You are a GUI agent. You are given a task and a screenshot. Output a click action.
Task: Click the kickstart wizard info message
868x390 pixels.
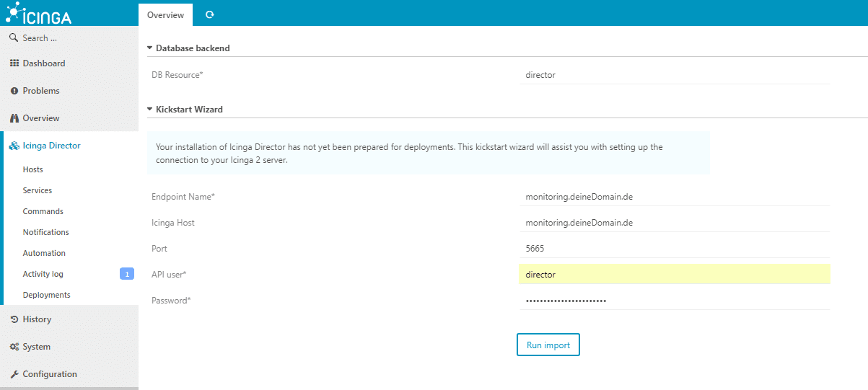[429, 153]
